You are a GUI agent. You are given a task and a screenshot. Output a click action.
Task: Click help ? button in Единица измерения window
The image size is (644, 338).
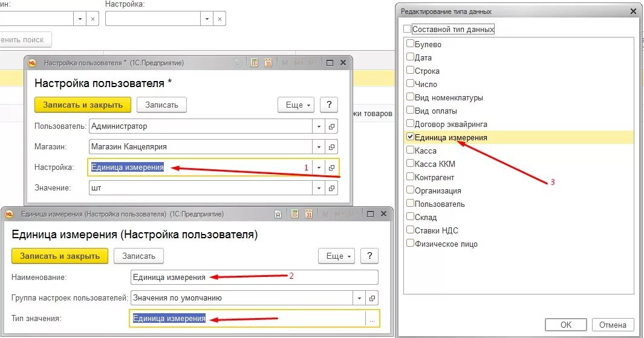click(369, 256)
